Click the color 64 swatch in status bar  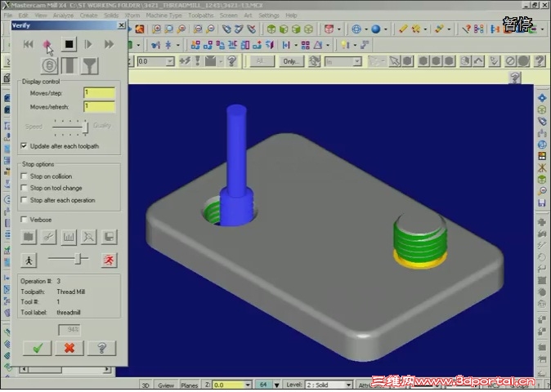click(263, 385)
